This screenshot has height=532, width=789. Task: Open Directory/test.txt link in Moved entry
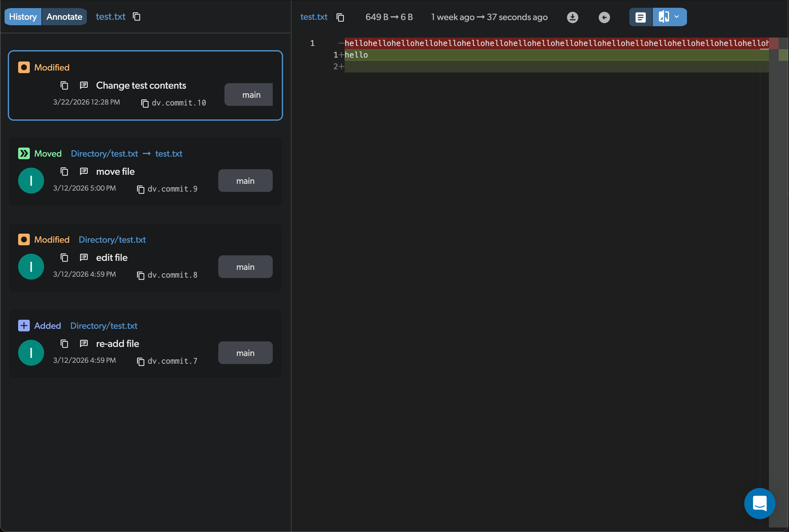coord(105,154)
